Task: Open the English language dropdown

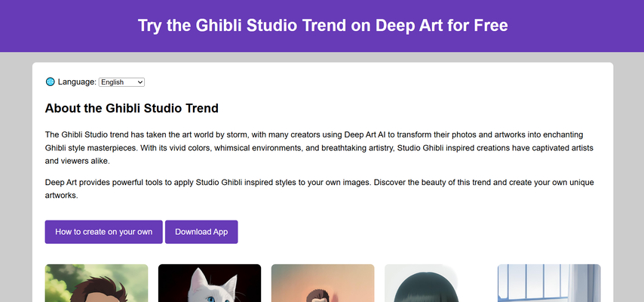Action: click(121, 82)
